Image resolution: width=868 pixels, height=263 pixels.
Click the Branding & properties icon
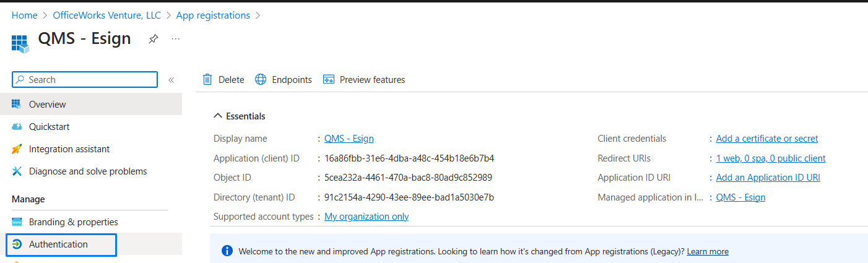(x=17, y=222)
